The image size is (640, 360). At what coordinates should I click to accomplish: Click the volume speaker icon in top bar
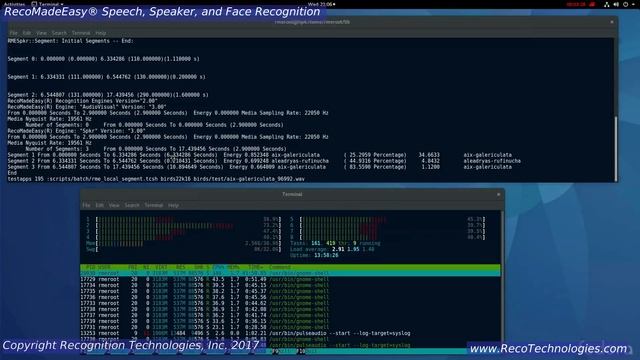[x=616, y=4]
